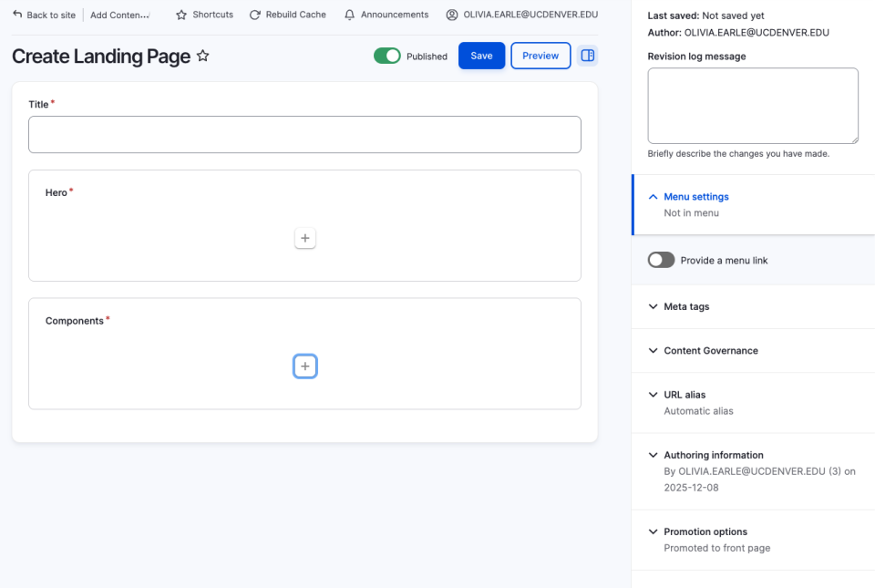The height and width of the screenshot is (588, 875).
Task: Click the Rebuild Cache link
Action: pyautogui.click(x=288, y=15)
